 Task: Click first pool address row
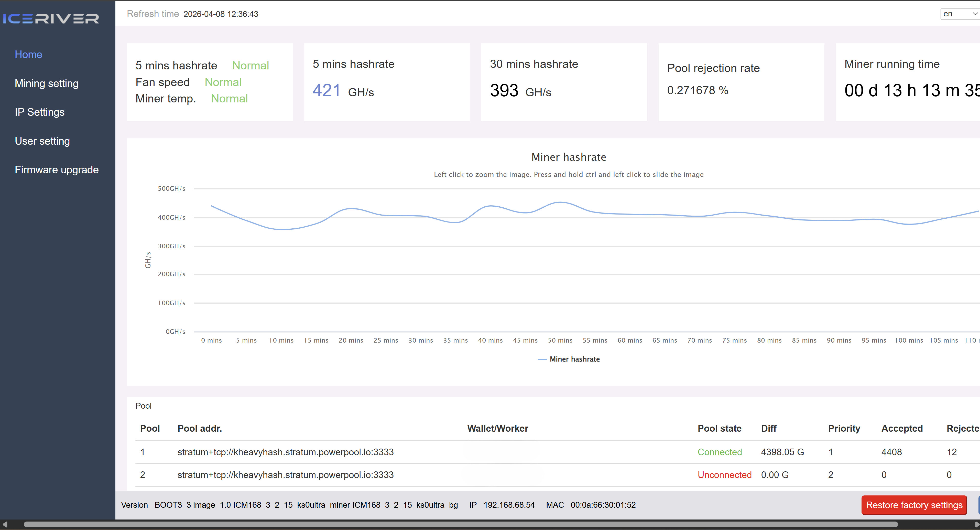click(285, 452)
